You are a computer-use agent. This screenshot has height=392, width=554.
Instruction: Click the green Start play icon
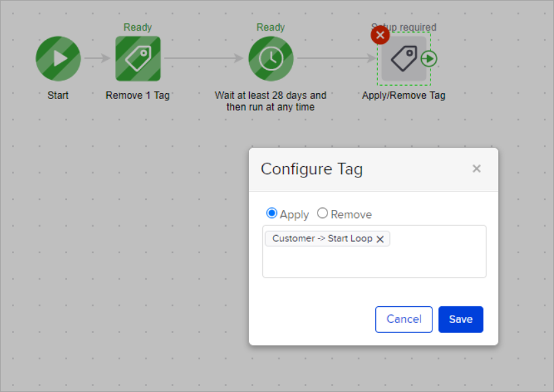(x=58, y=58)
